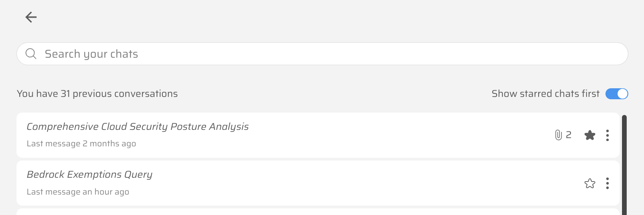Click the "You have 31 previous conversations" text

tap(97, 94)
